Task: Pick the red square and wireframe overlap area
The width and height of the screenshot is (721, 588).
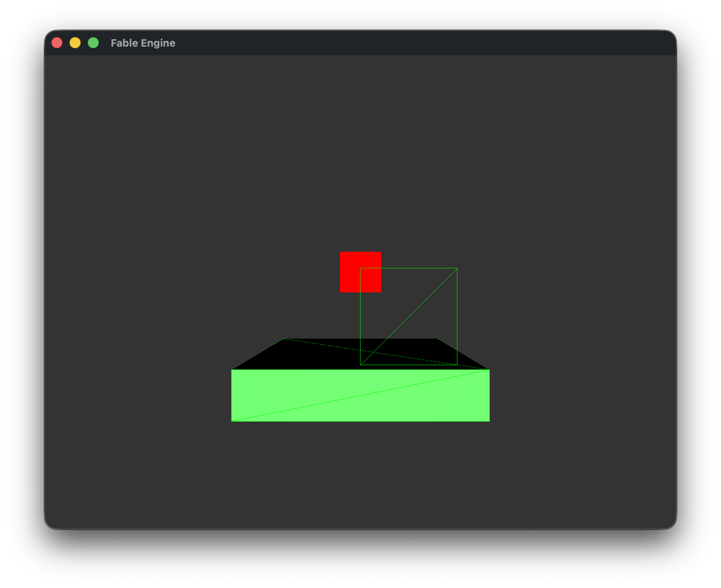Action: coord(370,280)
